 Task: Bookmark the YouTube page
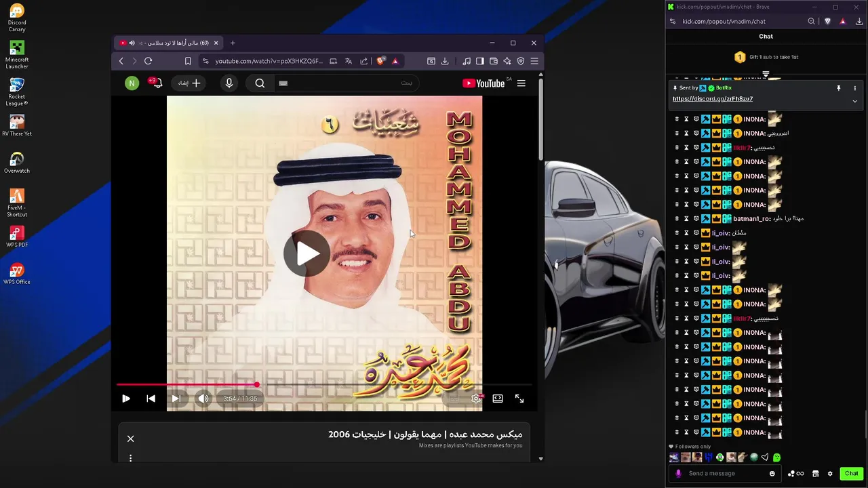pyautogui.click(x=188, y=61)
